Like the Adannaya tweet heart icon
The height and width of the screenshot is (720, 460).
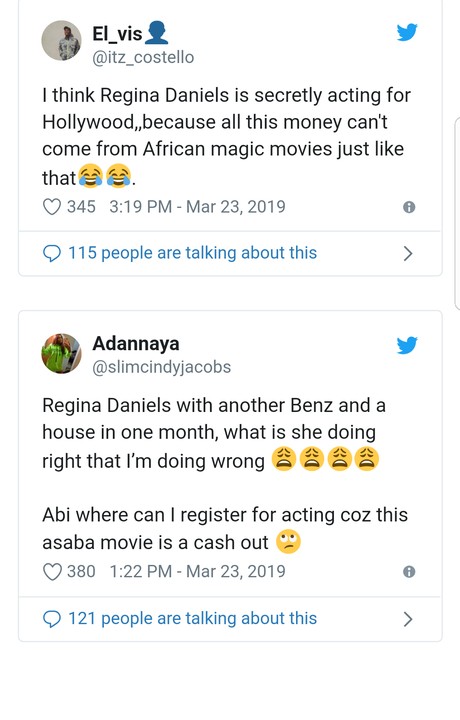[52, 572]
